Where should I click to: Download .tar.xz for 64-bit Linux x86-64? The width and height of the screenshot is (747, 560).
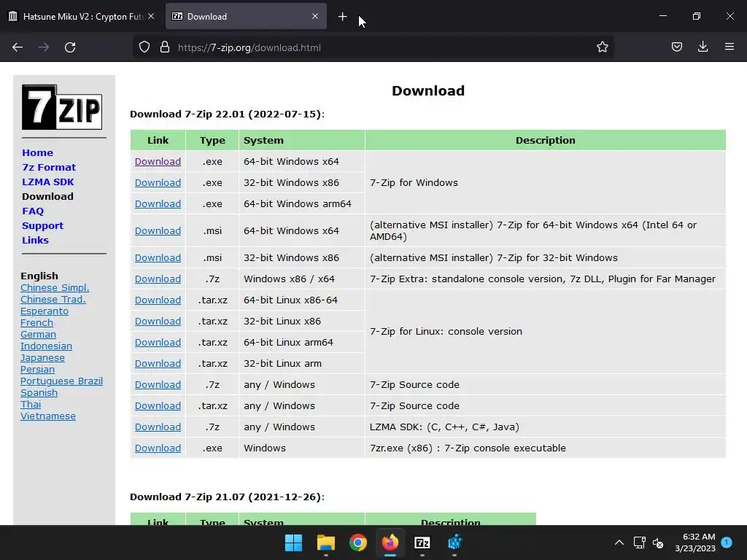158,300
